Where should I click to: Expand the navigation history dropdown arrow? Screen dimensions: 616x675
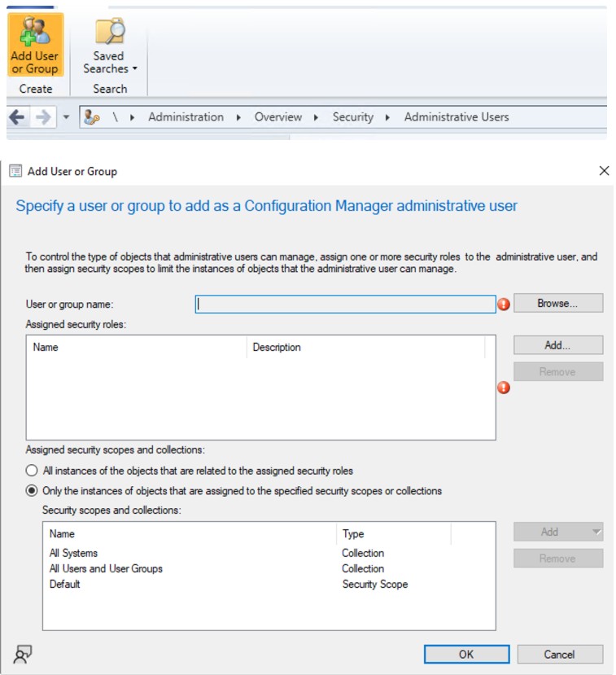click(x=66, y=117)
